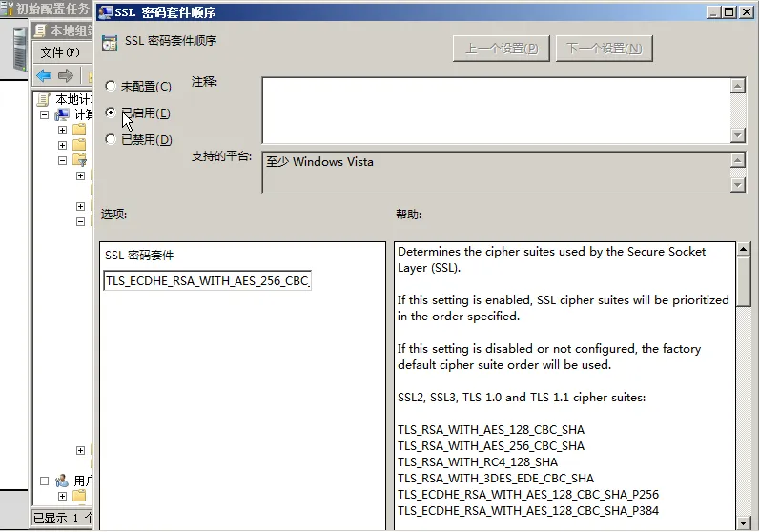
Task: Click the blue Back arrow in policy editor toolbar
Action: pos(44,75)
